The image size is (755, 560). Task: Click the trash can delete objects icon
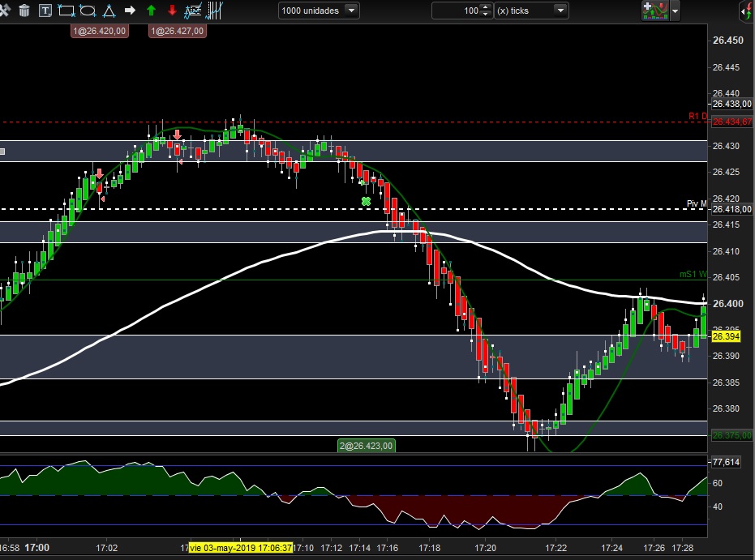(x=24, y=10)
